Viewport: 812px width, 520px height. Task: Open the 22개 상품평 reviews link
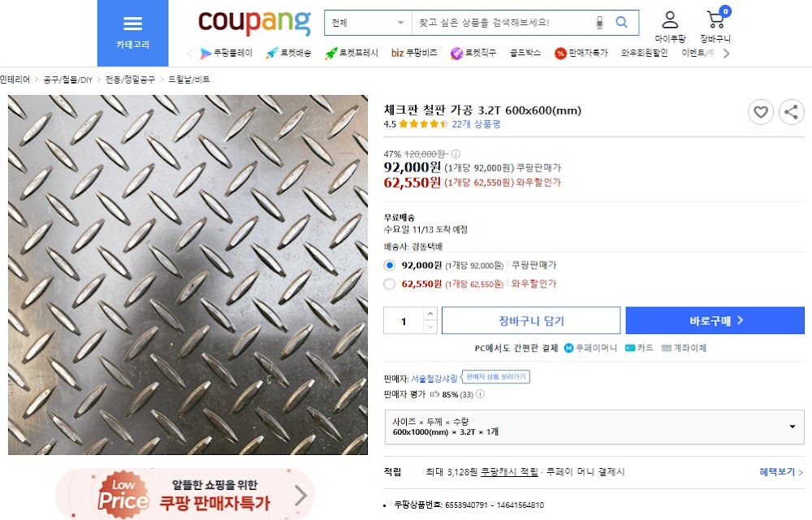[476, 123]
